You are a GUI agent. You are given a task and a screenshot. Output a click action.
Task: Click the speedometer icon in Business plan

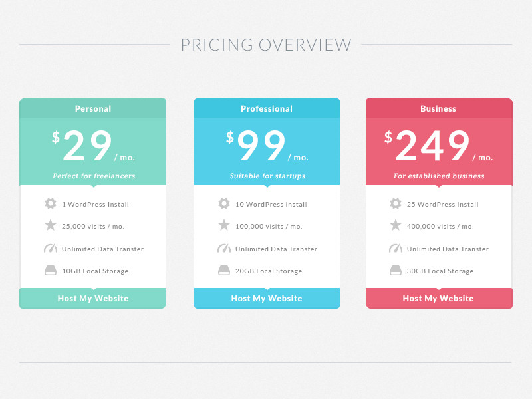coord(396,248)
